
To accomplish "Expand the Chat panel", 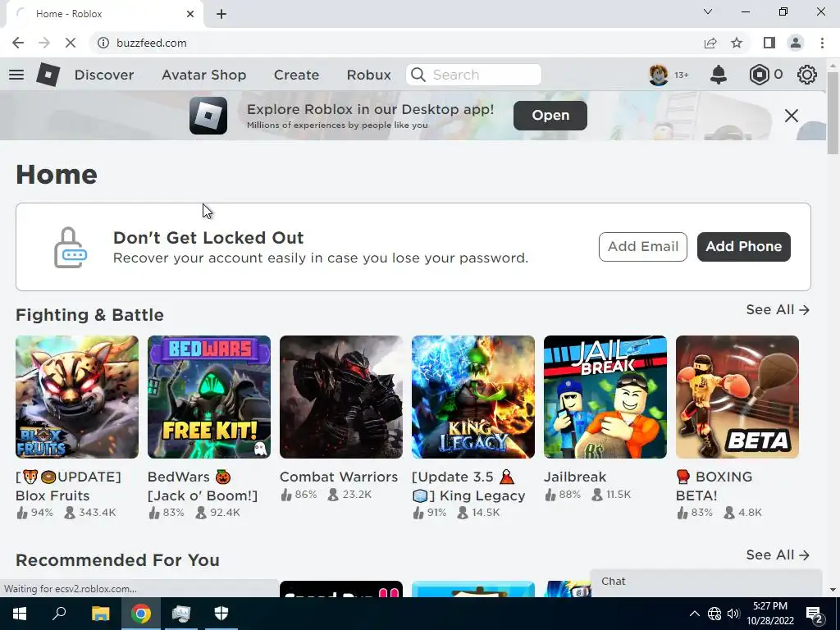I will point(706,582).
